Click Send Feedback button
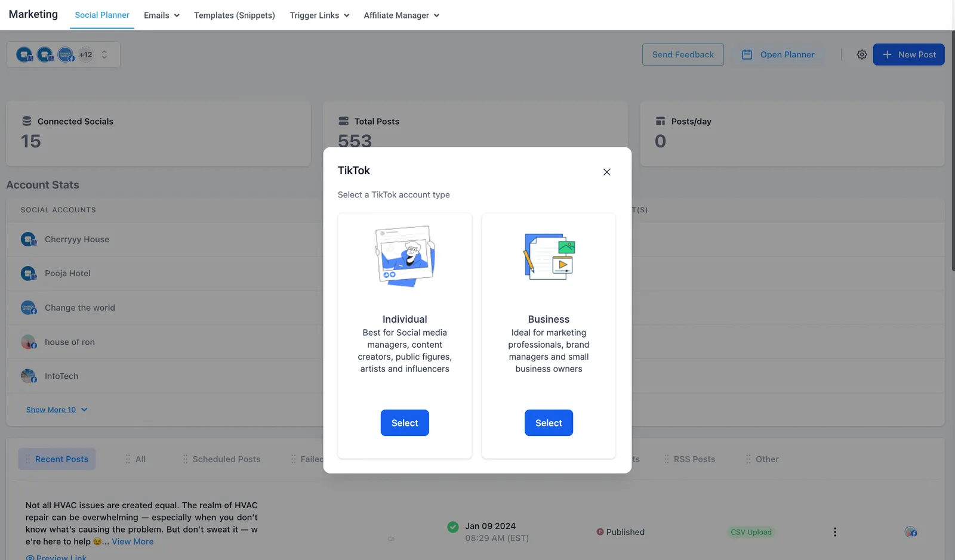The image size is (955, 560). [x=683, y=54]
